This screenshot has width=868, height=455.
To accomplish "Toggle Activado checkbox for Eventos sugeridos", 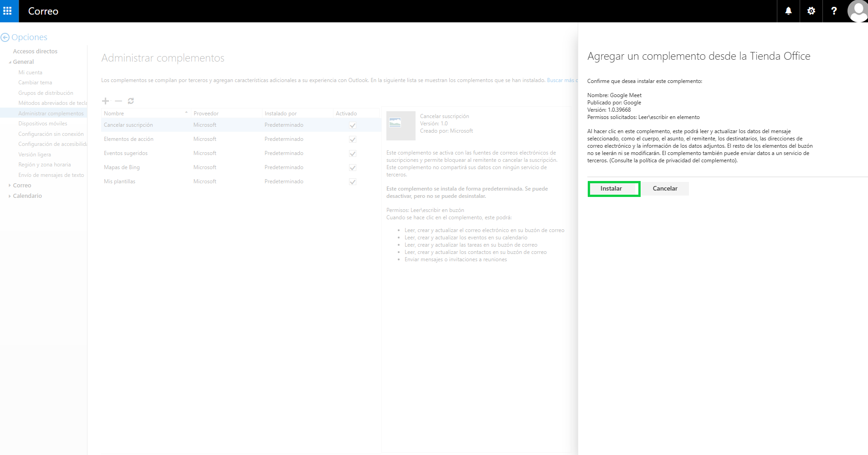I will pyautogui.click(x=352, y=154).
